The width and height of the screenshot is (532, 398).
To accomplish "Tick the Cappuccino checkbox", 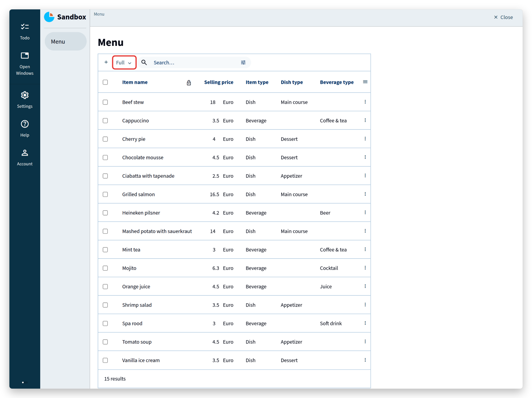I will [105, 121].
